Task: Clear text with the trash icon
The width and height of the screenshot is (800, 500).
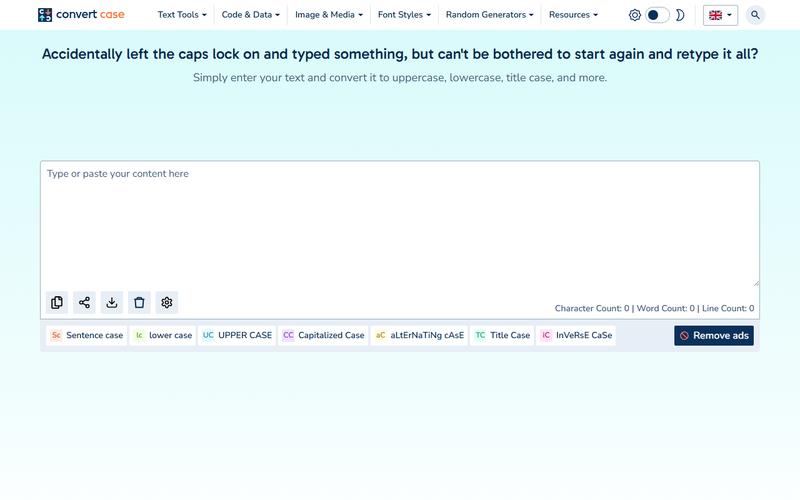Action: click(x=139, y=303)
